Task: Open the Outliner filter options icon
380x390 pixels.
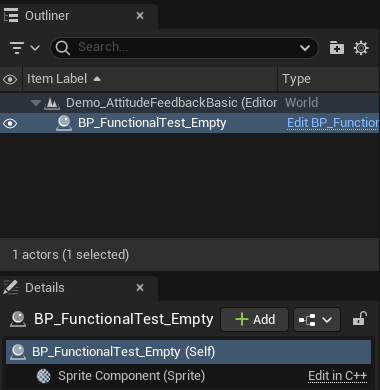Action: coord(25,48)
